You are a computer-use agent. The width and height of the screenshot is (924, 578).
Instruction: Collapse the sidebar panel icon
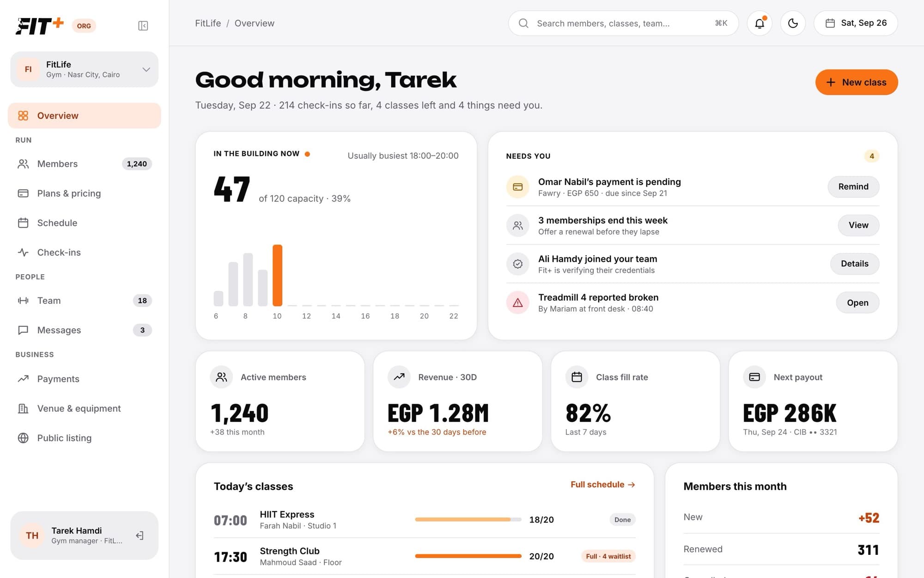143,25
